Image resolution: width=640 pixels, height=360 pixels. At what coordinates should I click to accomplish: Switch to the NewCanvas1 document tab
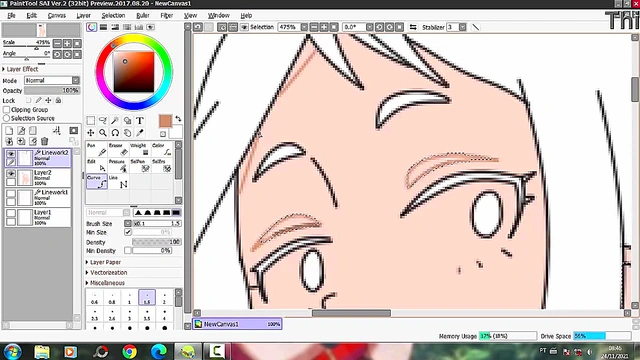(x=238, y=324)
